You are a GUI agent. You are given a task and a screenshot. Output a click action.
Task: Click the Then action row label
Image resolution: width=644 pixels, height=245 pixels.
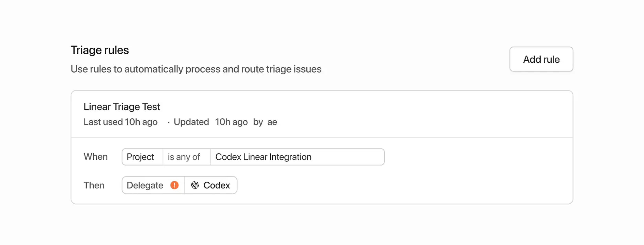click(94, 185)
